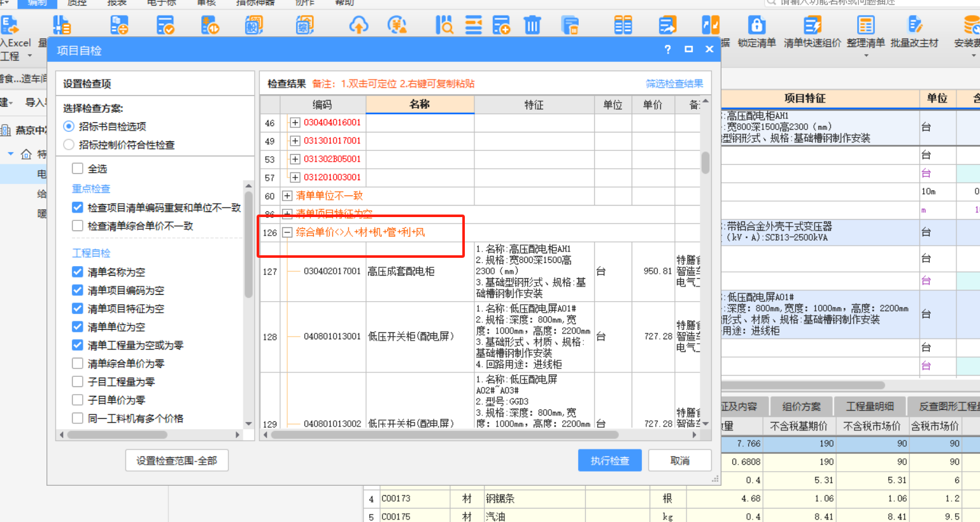Expand result row 031302B05001

pyautogui.click(x=295, y=159)
